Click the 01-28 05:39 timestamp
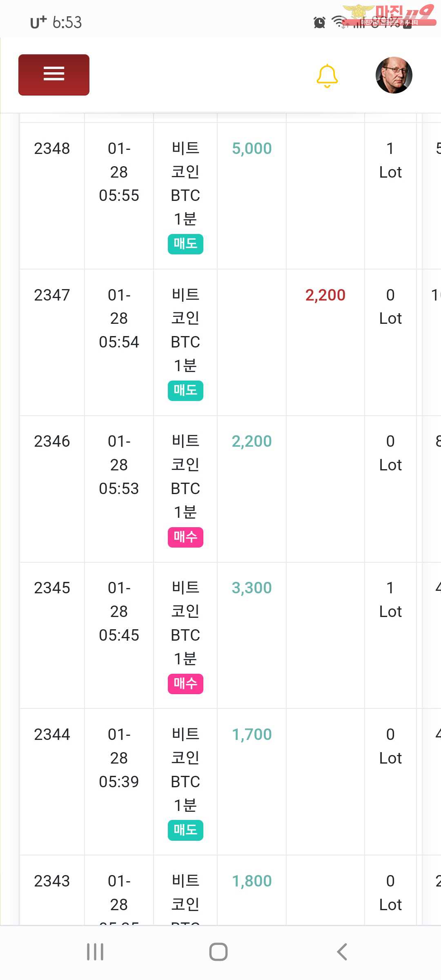Image resolution: width=441 pixels, height=980 pixels. tap(119, 758)
